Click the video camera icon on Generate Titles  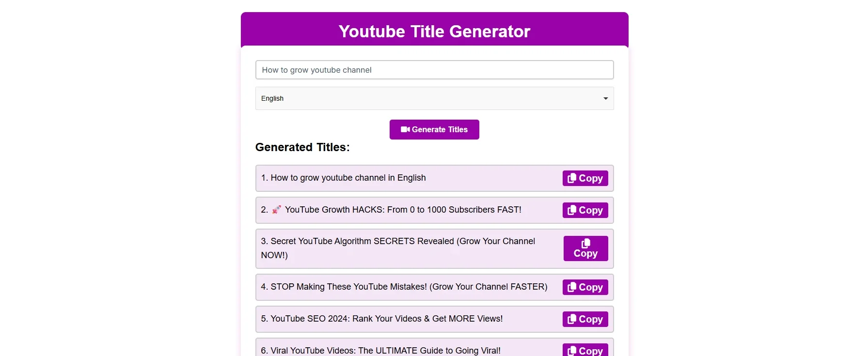pyautogui.click(x=405, y=129)
